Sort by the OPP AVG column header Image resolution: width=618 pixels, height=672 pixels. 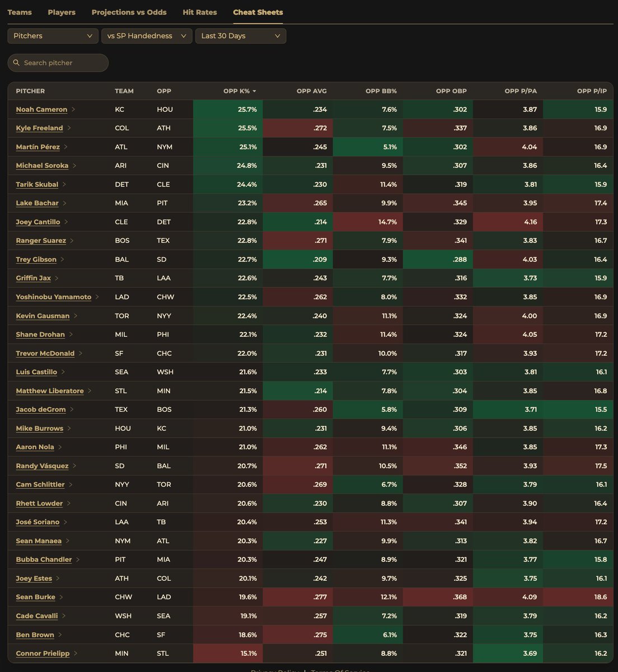312,91
